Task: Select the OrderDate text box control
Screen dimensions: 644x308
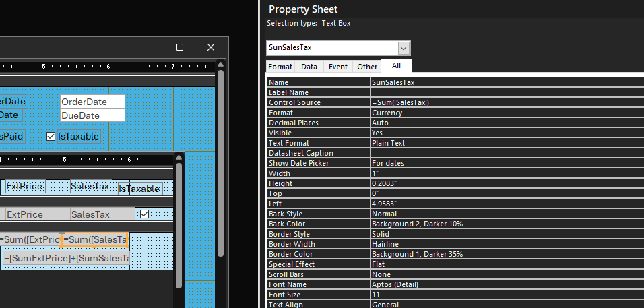Action: (x=92, y=102)
